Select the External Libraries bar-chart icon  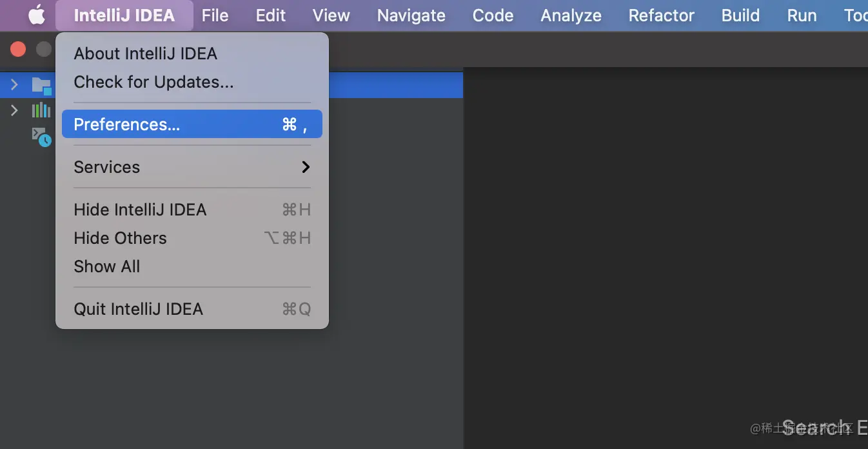(x=41, y=110)
